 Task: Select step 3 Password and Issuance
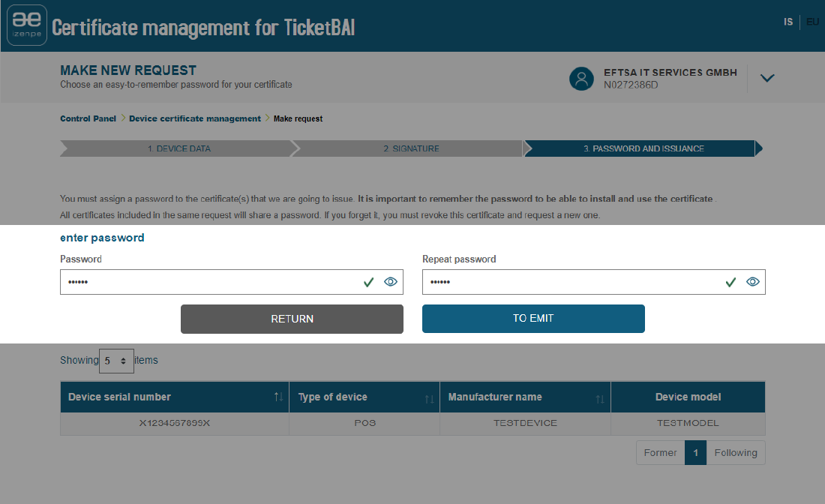tap(643, 148)
